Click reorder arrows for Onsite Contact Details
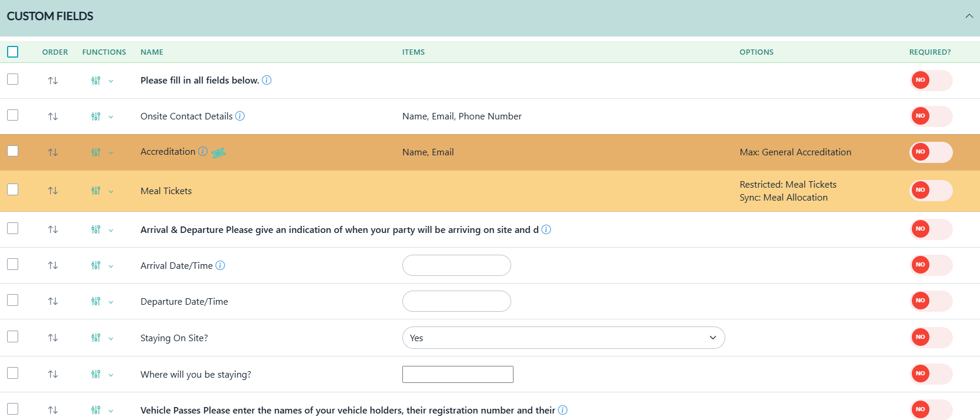Image resolution: width=980 pixels, height=420 pixels. (x=53, y=116)
